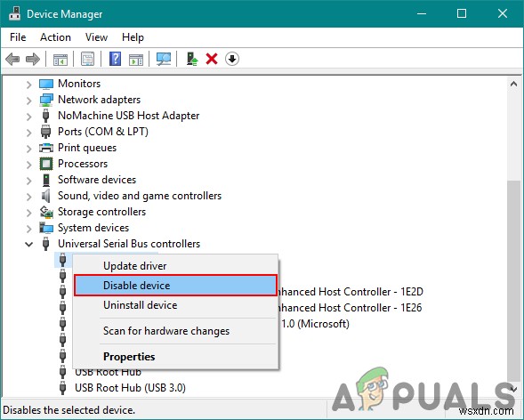Select Uninstall device in context menu
The height and width of the screenshot is (420, 524).
[x=175, y=305]
